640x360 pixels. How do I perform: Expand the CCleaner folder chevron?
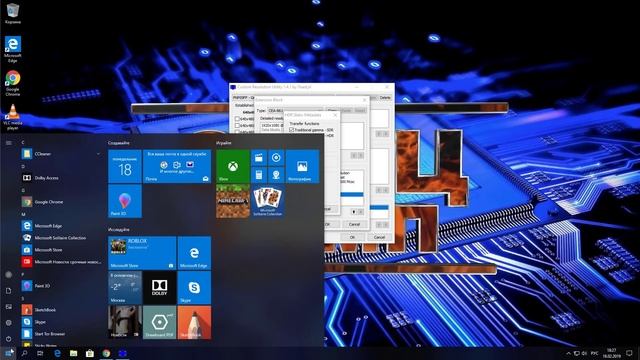(x=98, y=154)
